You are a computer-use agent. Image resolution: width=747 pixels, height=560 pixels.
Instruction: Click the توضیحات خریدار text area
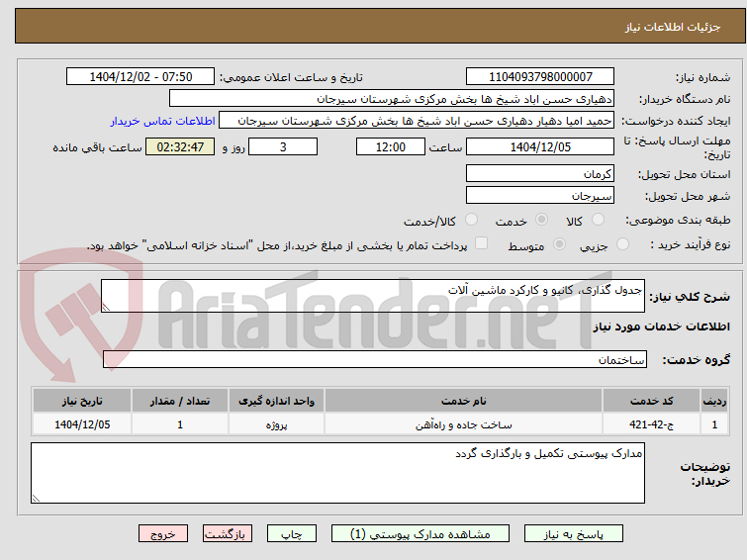tap(337, 473)
